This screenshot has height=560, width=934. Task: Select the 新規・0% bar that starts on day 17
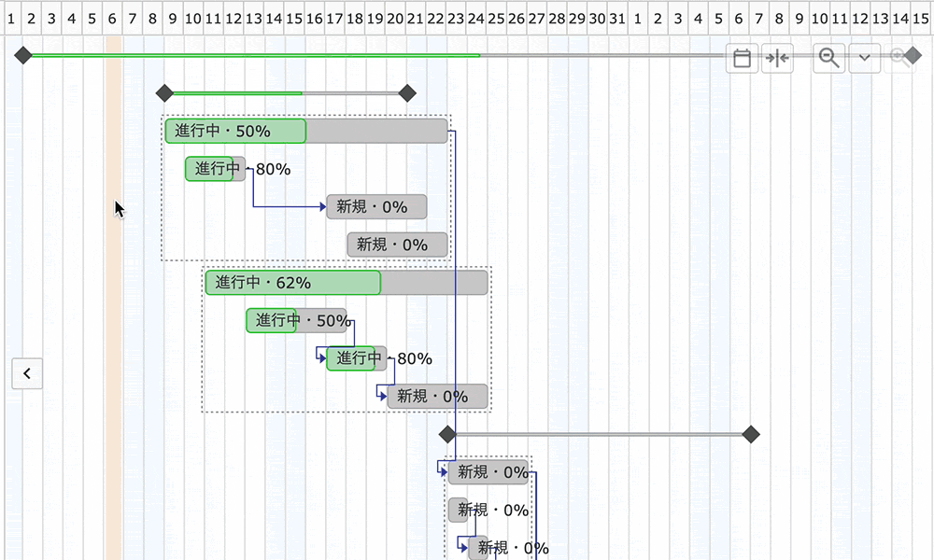pyautogui.click(x=376, y=207)
